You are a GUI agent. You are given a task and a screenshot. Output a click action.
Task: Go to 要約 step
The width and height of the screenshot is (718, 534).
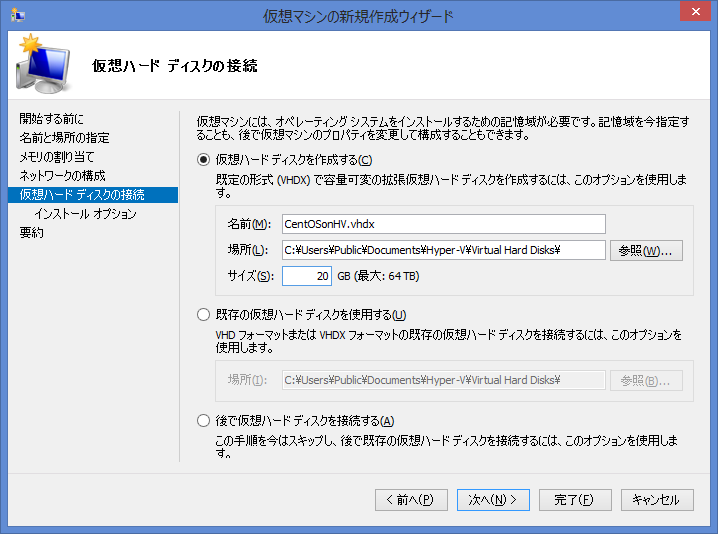click(32, 233)
